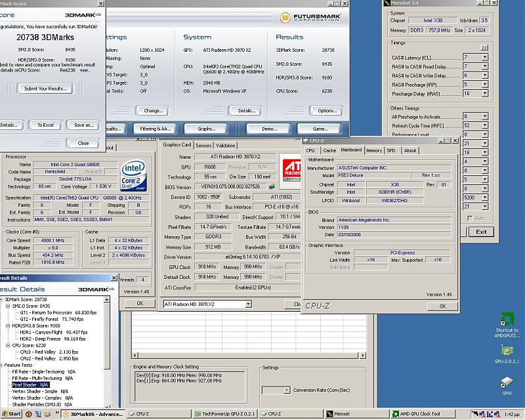525x420 pixels.
Task: Switch to the SPD tab in CPU-Z
Action: (x=390, y=151)
